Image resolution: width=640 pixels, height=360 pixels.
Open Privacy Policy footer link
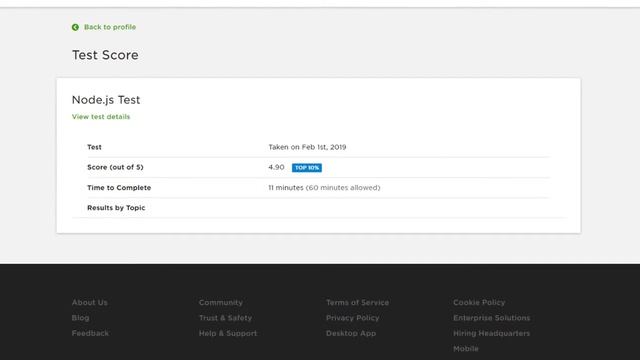click(x=353, y=318)
